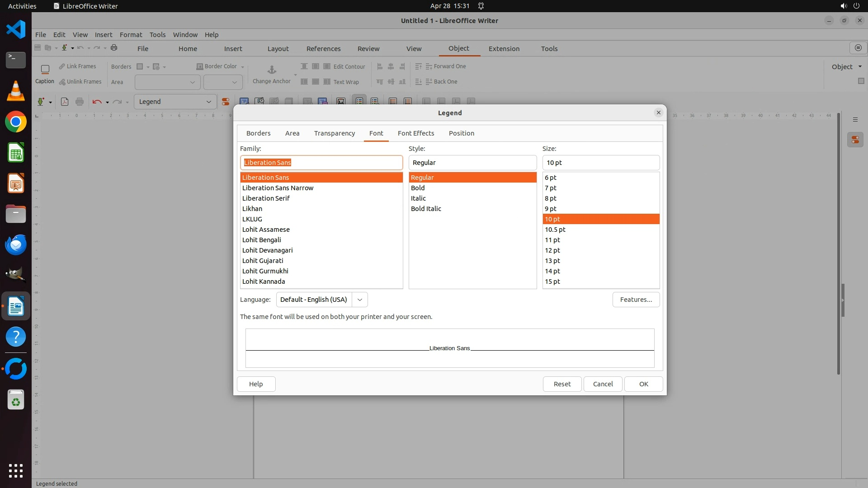868x488 pixels.
Task: Switch to the Font Effects tab
Action: [415, 133]
